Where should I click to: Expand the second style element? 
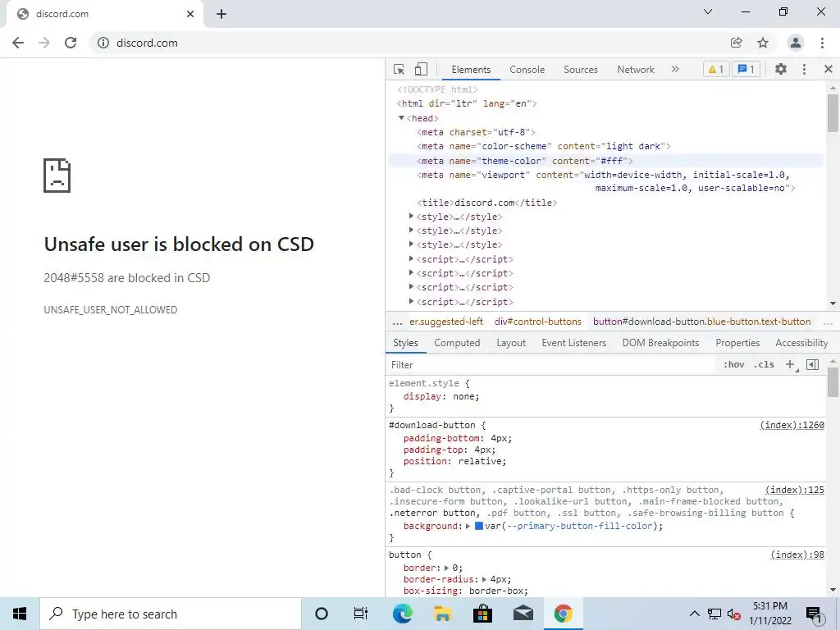(412, 231)
